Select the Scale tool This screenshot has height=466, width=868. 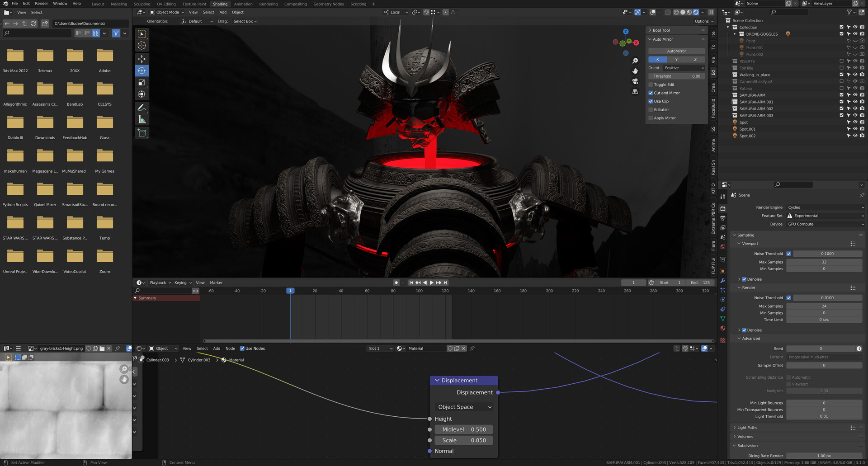(x=142, y=82)
